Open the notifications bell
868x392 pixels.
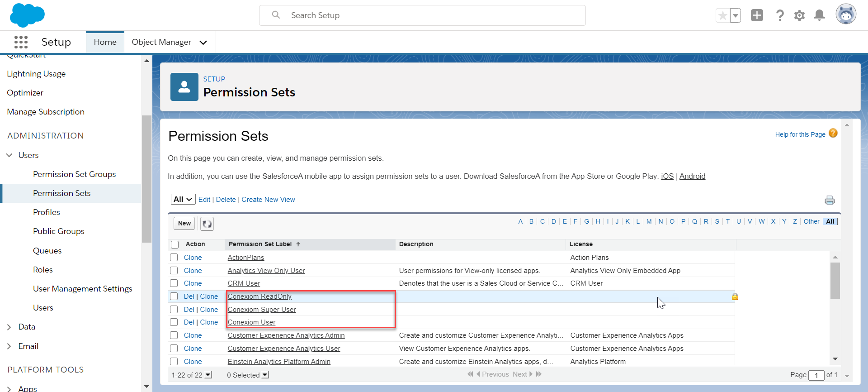tap(819, 15)
